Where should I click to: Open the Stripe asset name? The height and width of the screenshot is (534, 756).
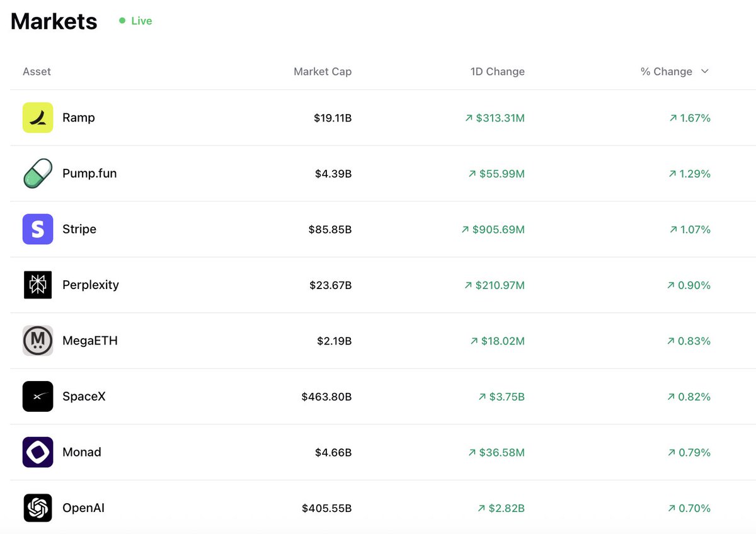(79, 229)
